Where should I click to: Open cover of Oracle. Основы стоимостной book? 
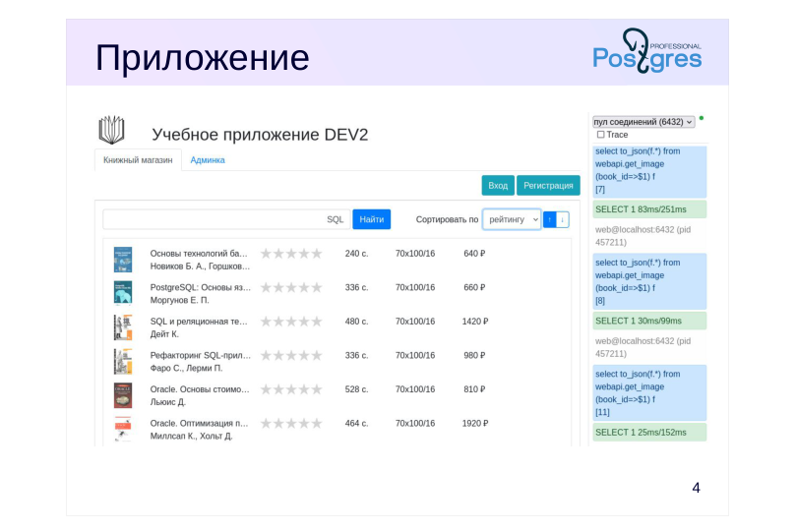[x=123, y=395]
